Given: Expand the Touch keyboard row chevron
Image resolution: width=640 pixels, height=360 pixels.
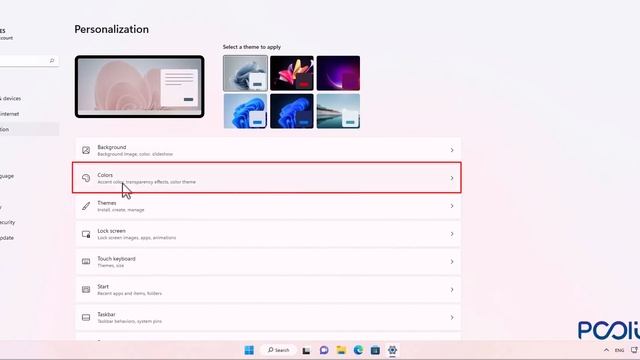Looking at the screenshot, I should (452, 262).
